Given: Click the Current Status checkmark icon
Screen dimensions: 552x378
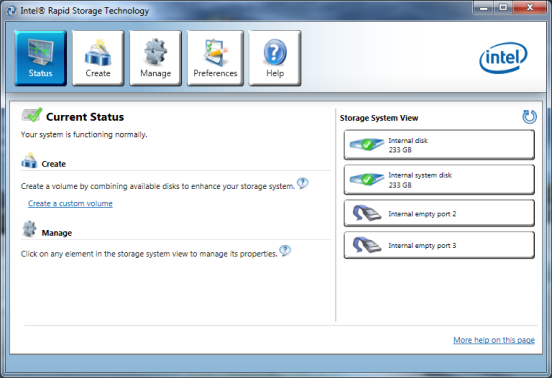Looking at the screenshot, I should [x=32, y=115].
